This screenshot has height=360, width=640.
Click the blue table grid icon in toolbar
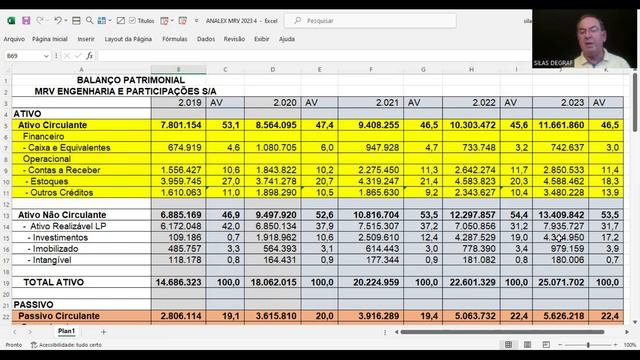102,20
